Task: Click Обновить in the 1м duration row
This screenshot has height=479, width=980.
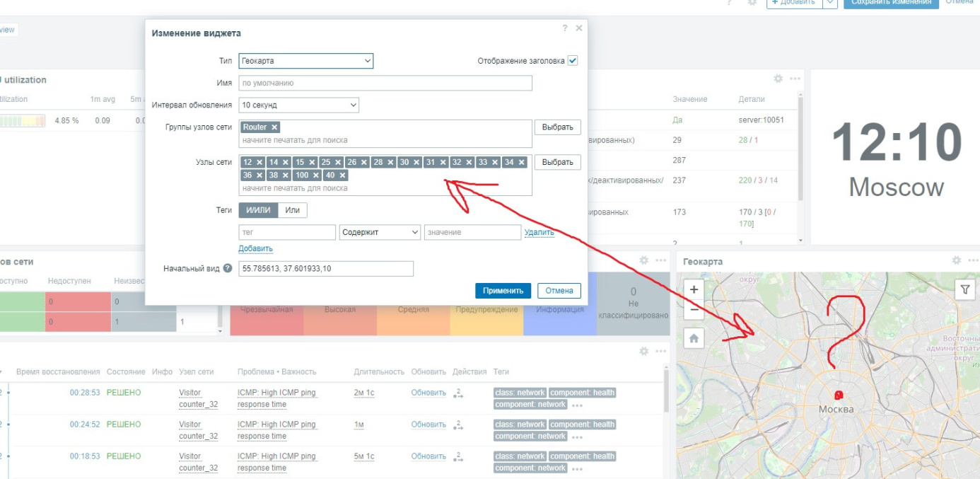Action: (x=428, y=425)
